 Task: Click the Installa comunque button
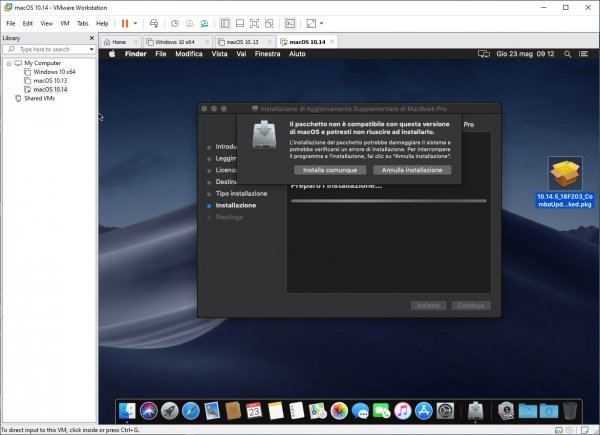pyautogui.click(x=323, y=170)
